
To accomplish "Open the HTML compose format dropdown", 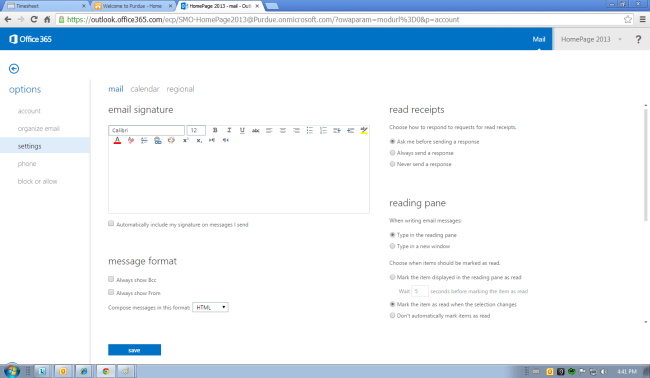I will pos(211,307).
